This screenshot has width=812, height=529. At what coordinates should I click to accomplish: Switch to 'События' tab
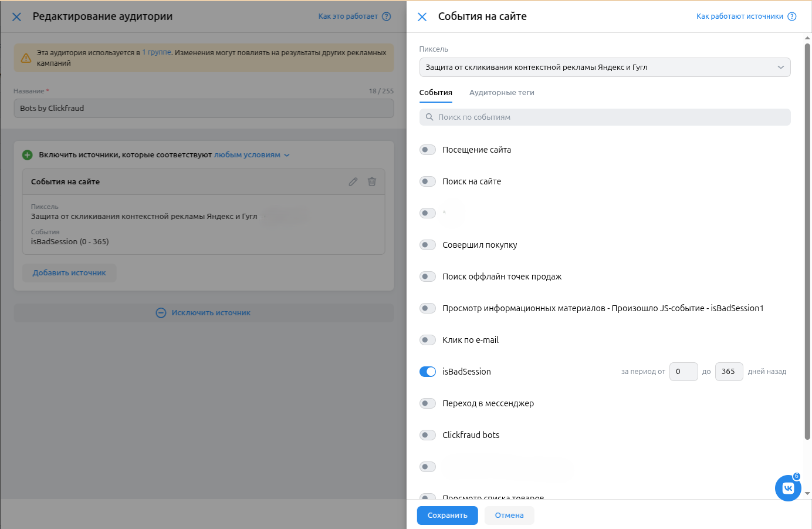point(436,93)
